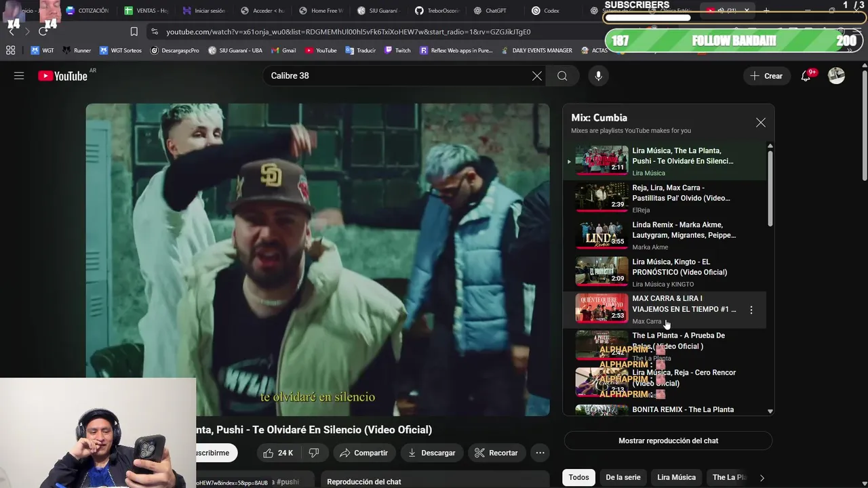Open the WGT Sorteos bookmark
Viewport: 868px width, 488px height.
[121, 50]
